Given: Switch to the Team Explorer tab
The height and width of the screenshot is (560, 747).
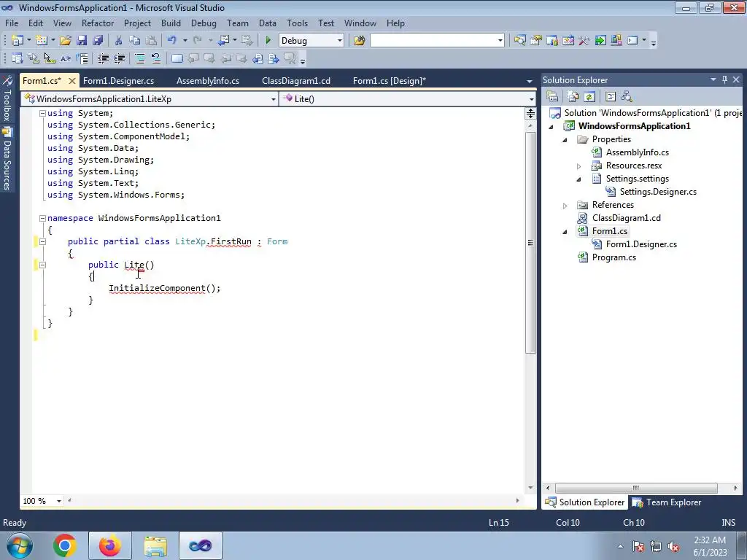Looking at the screenshot, I should pos(667,502).
